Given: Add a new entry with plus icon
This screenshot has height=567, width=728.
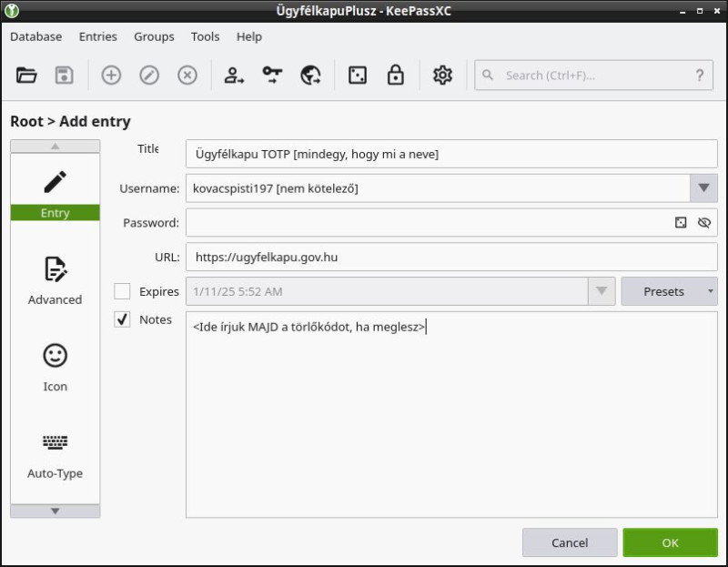Looking at the screenshot, I should click(111, 76).
